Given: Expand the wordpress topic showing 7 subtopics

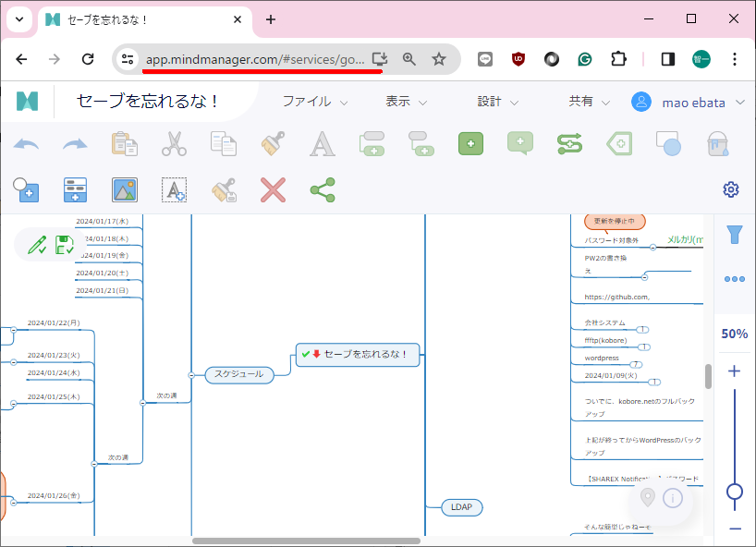Looking at the screenshot, I should click(636, 364).
